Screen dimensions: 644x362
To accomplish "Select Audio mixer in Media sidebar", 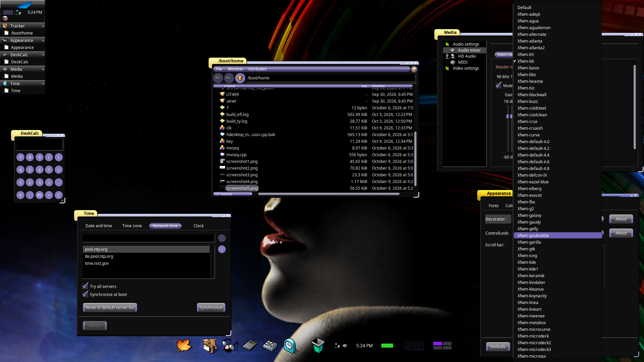I will tap(464, 50).
